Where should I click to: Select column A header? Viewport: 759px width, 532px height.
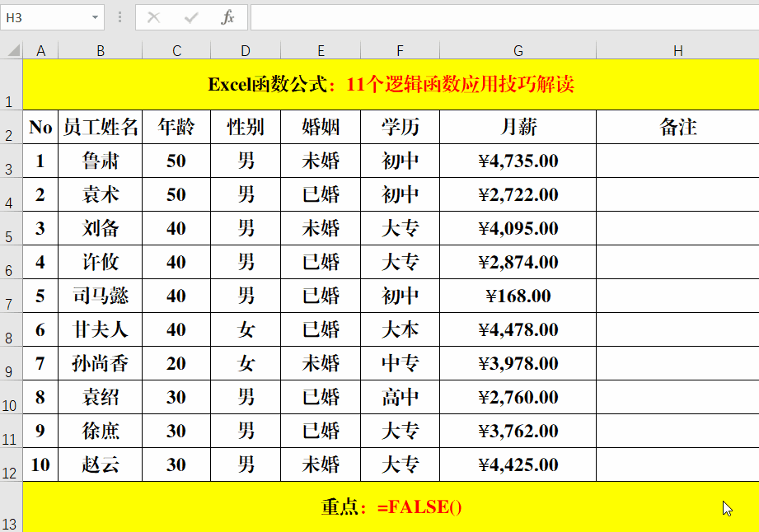40,51
